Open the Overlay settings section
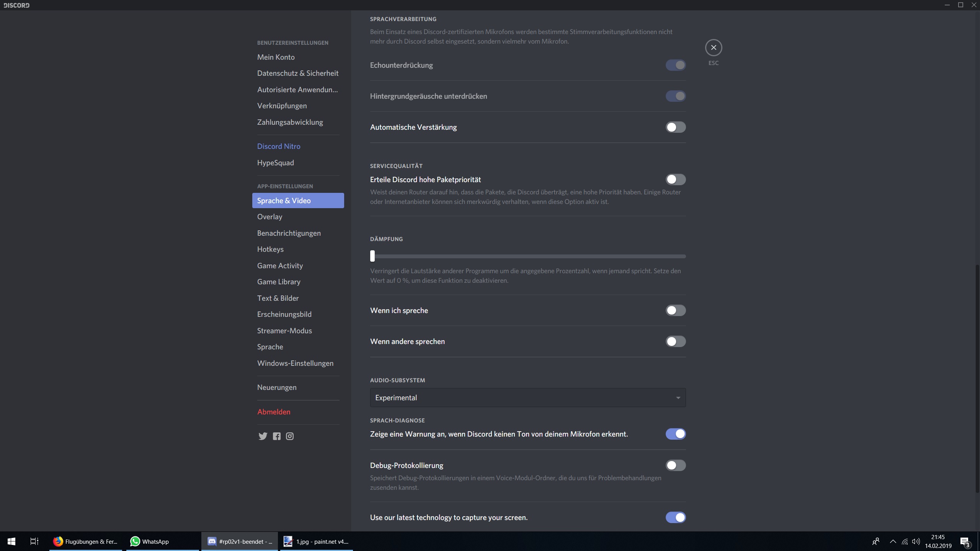 click(x=269, y=217)
